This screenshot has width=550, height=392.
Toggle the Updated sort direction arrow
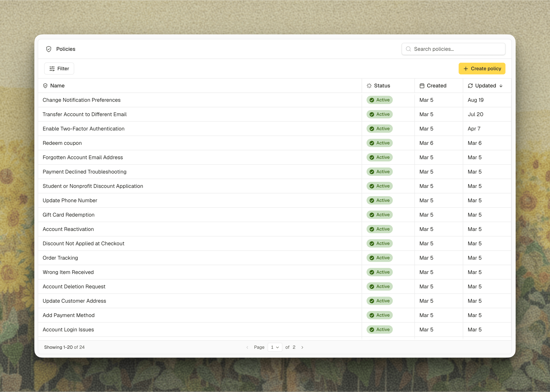point(501,86)
